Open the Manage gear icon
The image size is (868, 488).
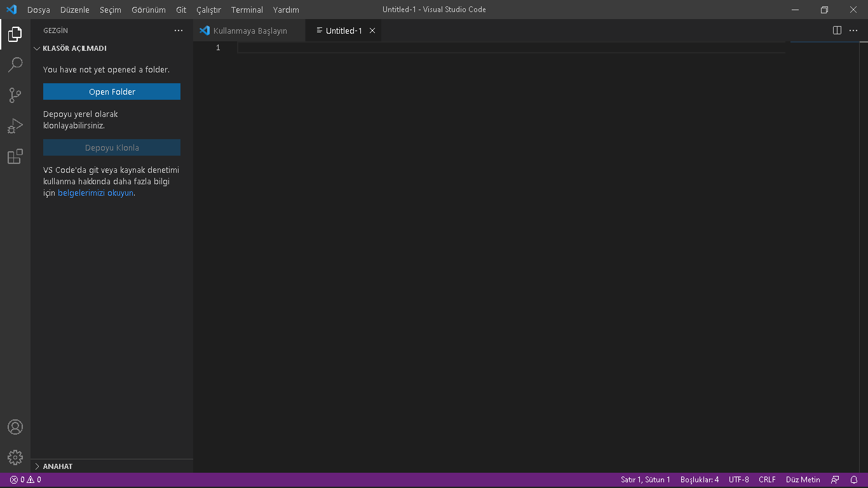(15, 457)
